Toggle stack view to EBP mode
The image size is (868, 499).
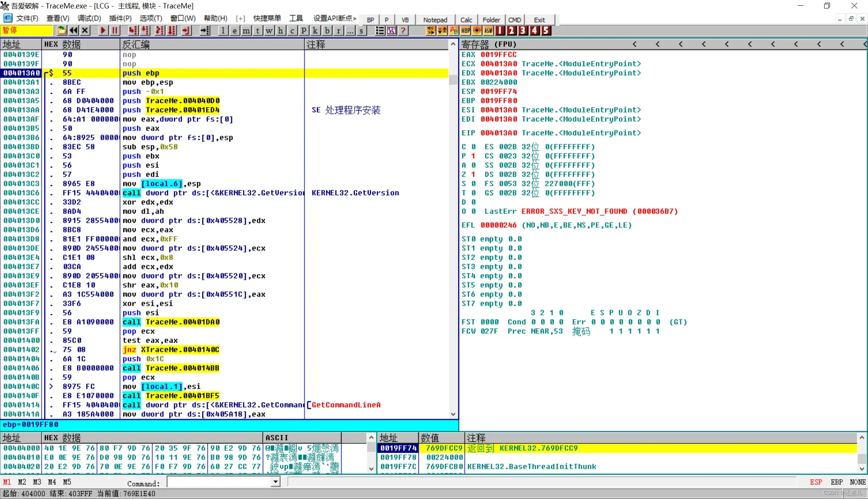pyautogui.click(x=836, y=482)
